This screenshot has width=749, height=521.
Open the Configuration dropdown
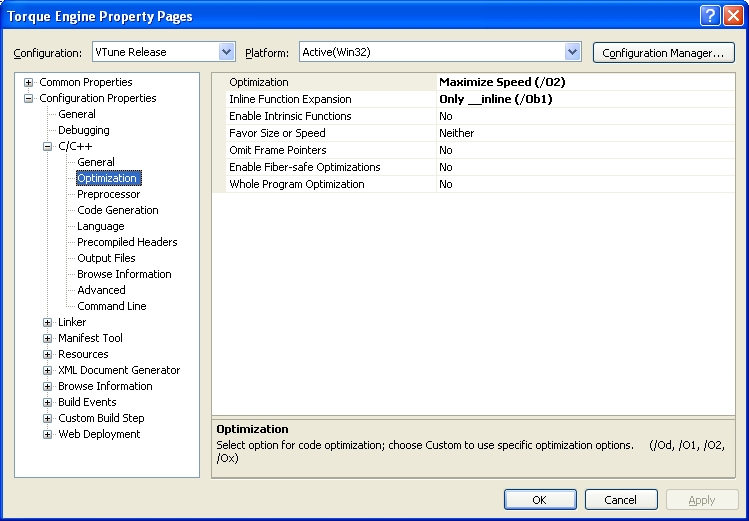click(x=226, y=52)
